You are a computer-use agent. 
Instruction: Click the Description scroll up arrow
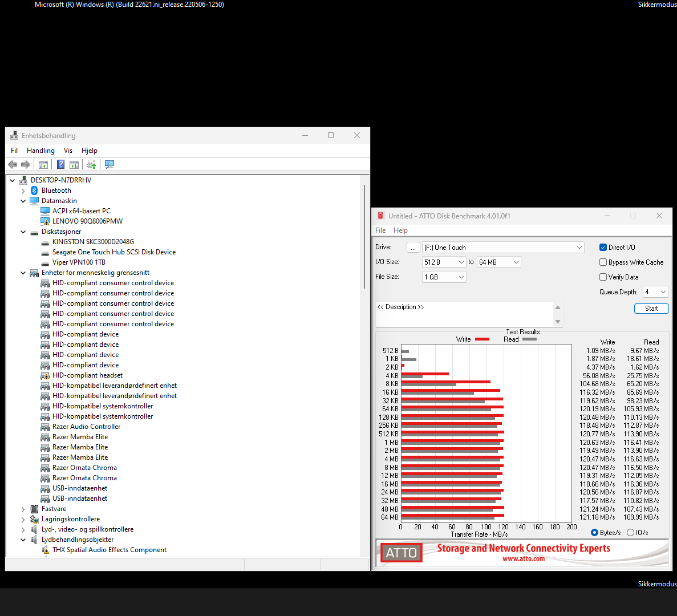pos(557,307)
